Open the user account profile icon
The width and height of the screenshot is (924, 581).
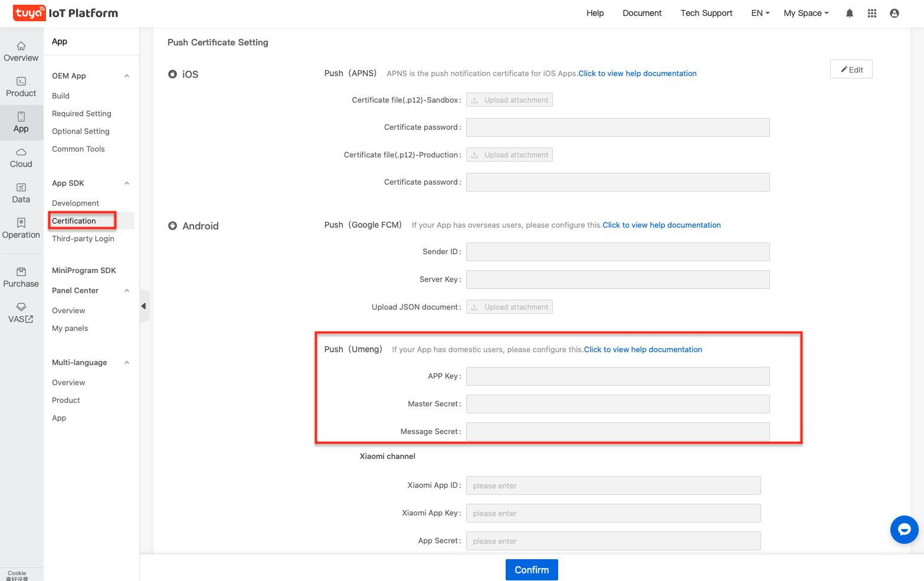(894, 14)
